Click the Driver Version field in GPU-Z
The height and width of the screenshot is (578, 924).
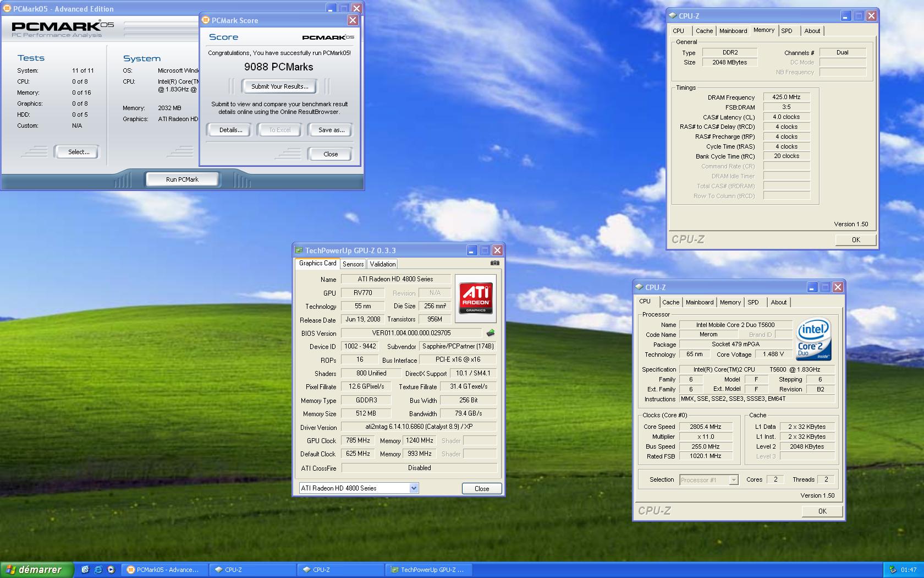point(419,427)
